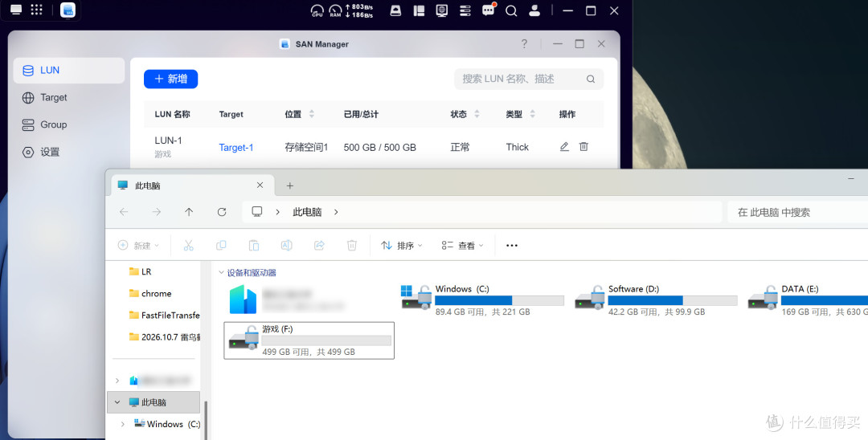Delete LUN-1 with the trash icon
868x440 pixels.
coord(583,146)
